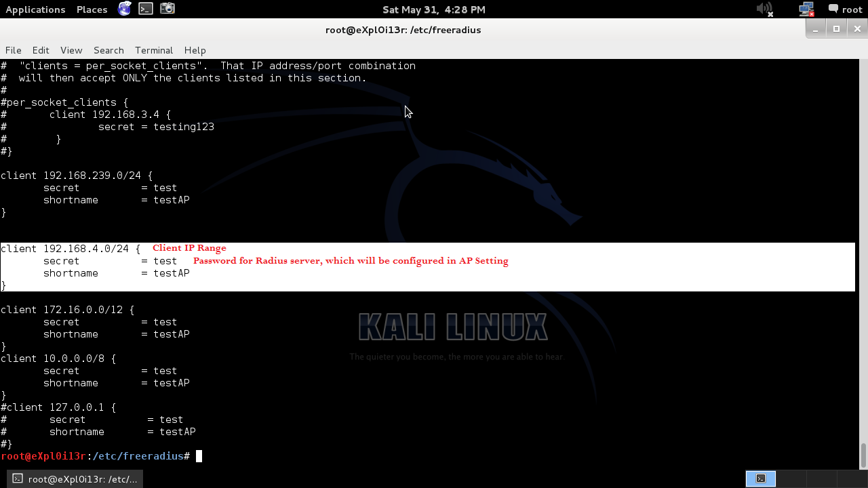Click the commented secret line under #client 127.0.0.1
This screenshot has height=488, width=868.
(x=92, y=420)
